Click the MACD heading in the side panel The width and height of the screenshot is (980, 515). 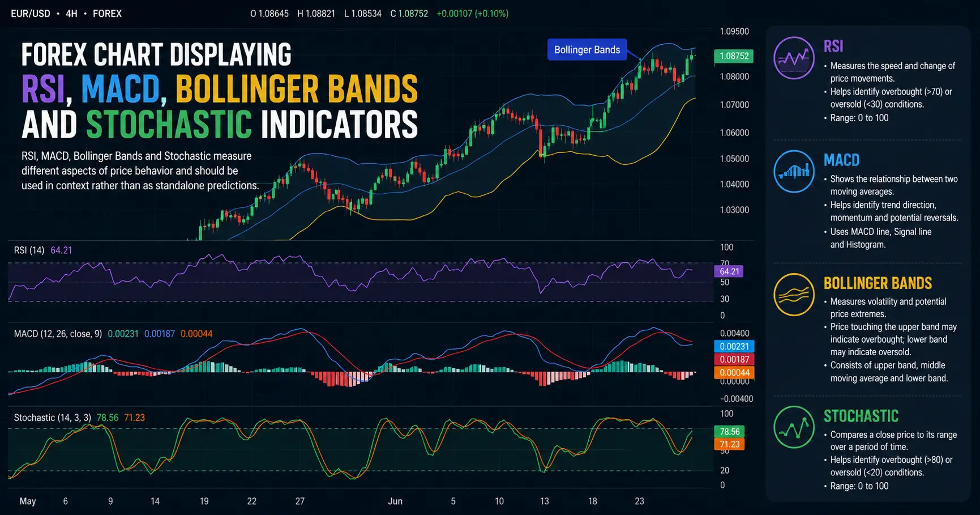(841, 160)
